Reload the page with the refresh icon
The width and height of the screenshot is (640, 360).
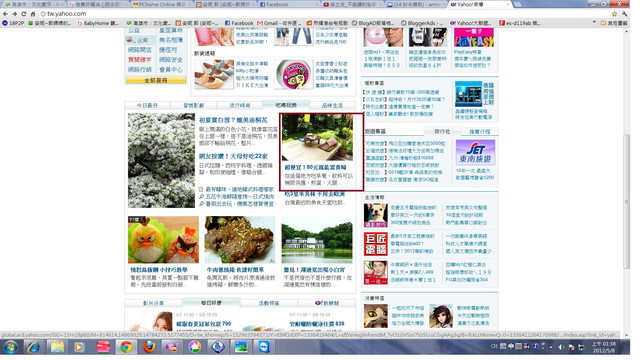24,14
